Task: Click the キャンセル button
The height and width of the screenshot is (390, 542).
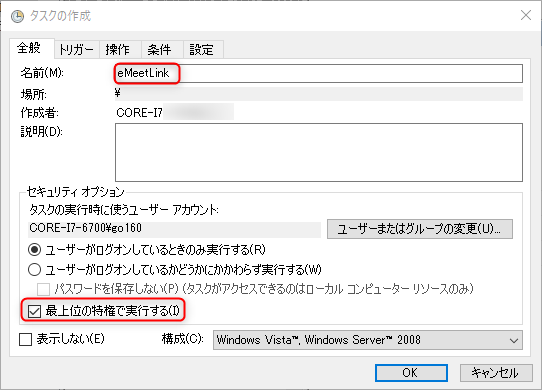Action: coord(496,373)
